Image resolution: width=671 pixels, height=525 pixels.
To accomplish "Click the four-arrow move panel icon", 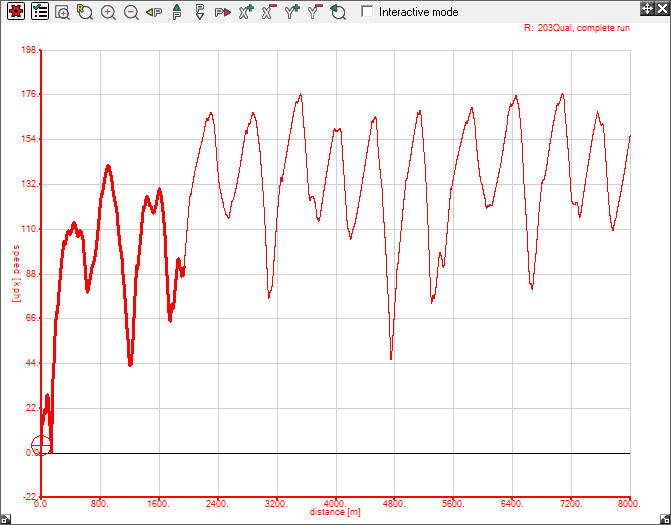I will (x=647, y=8).
